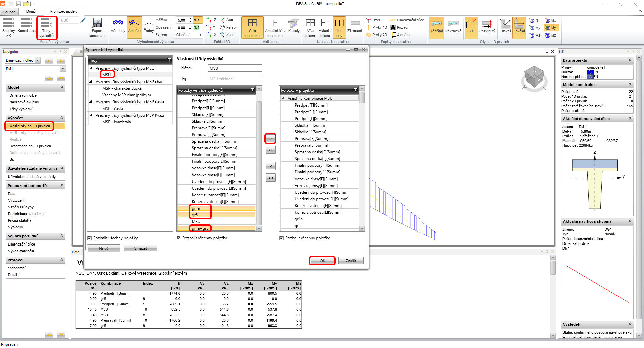644x348 pixels.
Task: Toggle the My internal force display
Action: click(551, 28)
